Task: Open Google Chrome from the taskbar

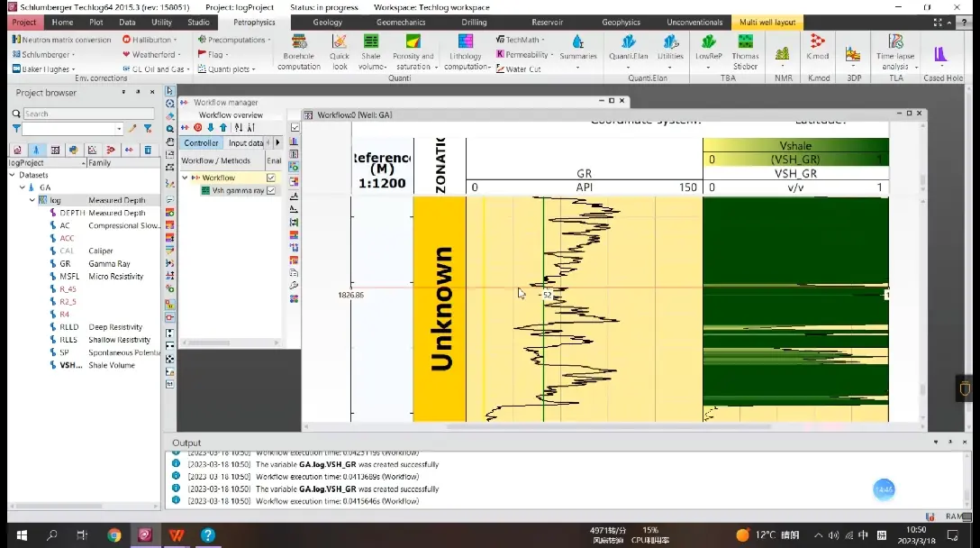Action: click(113, 534)
